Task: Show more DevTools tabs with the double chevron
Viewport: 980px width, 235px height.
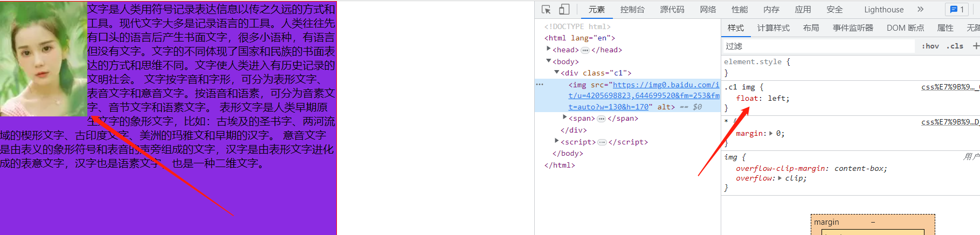Action: point(920,9)
